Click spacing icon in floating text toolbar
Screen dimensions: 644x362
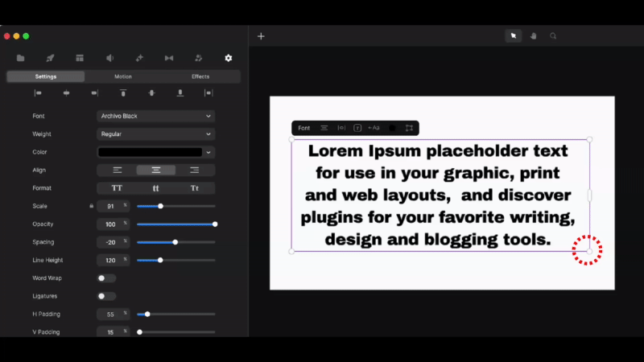341,128
